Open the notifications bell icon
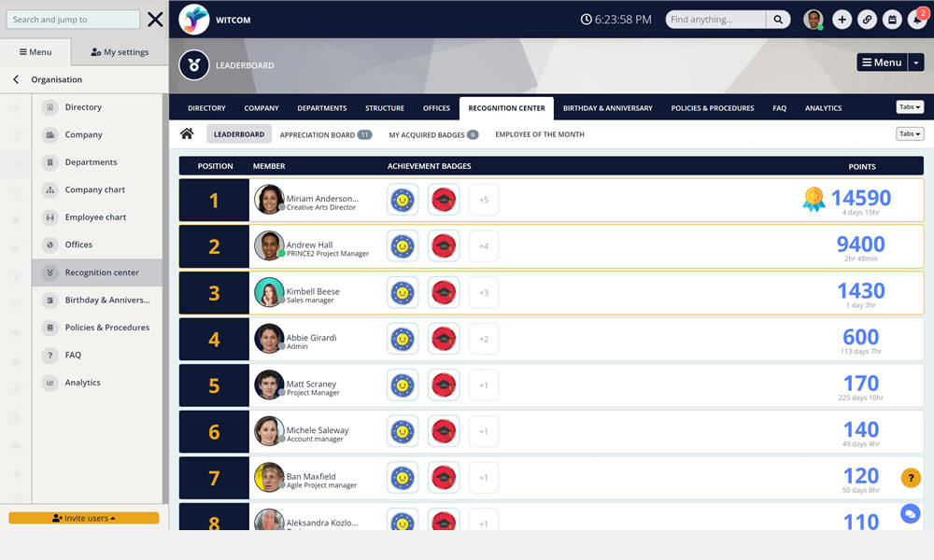 coord(917,20)
